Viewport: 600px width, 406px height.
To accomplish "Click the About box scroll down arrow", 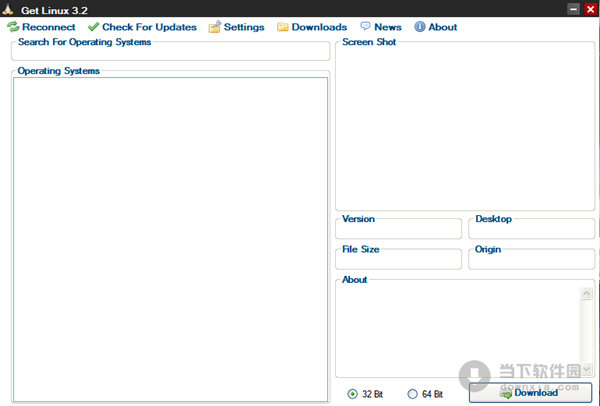I will [586, 369].
